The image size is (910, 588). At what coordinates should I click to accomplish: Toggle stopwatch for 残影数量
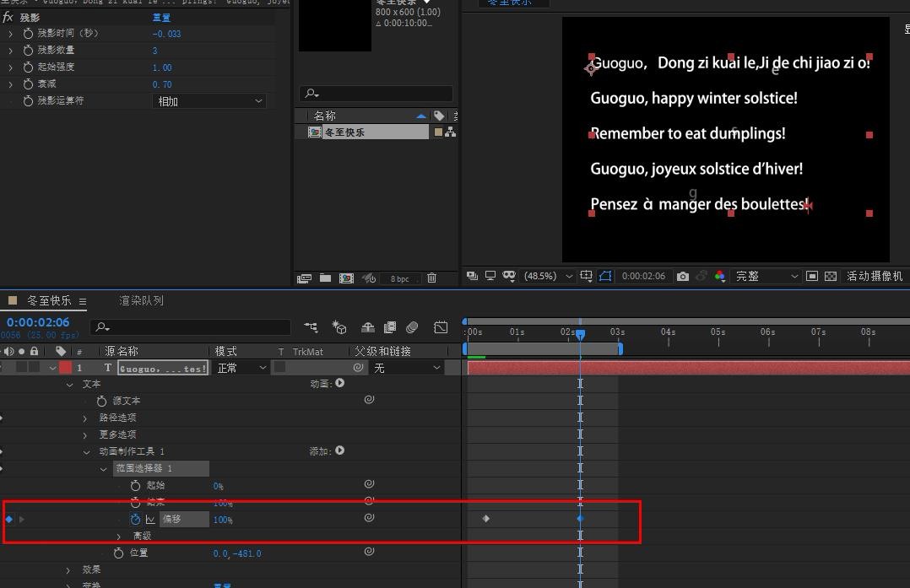(28, 51)
